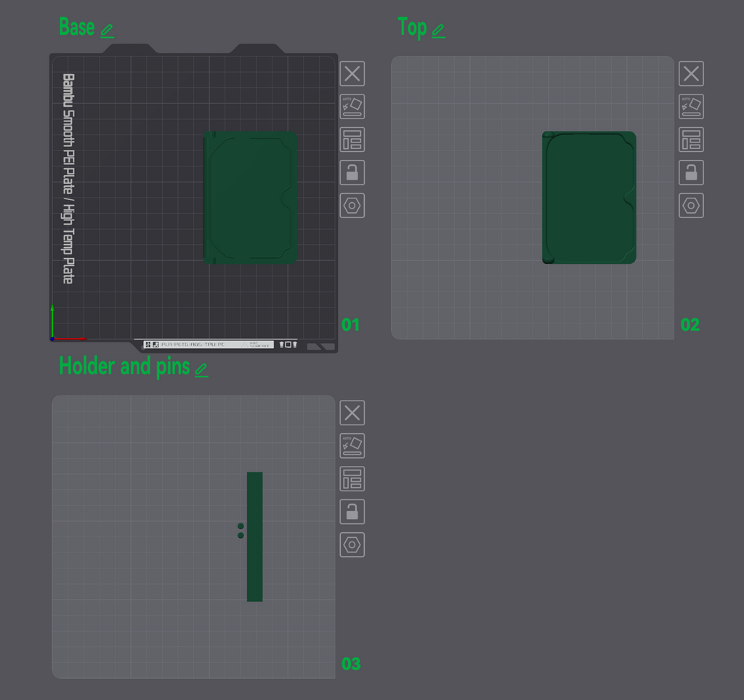This screenshot has width=744, height=700.
Task: Arrange objects on Top plate 02
Action: [x=691, y=140]
